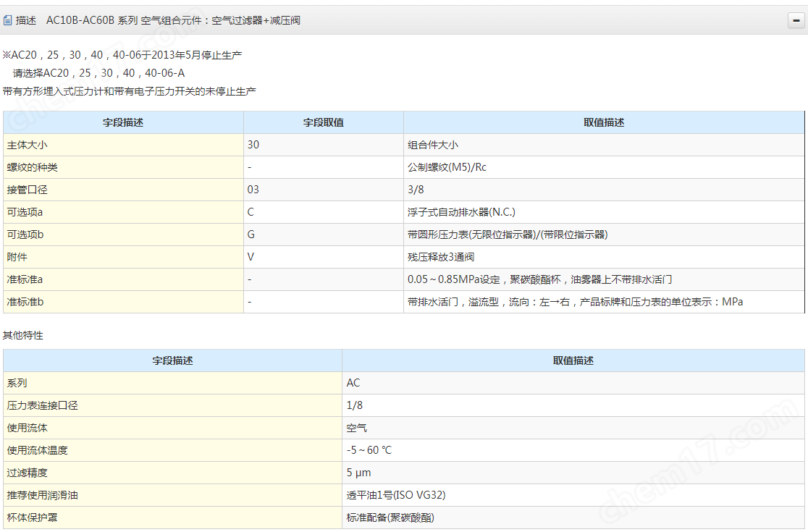Click the 3/8 description cell
The image size is (808, 532).
604,190
